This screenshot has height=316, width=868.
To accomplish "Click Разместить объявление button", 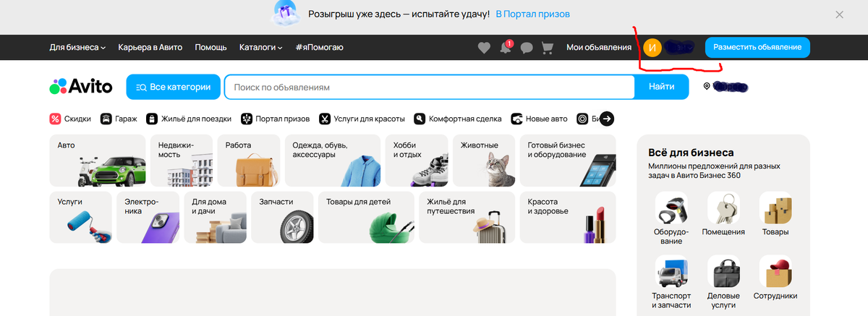I will coord(757,47).
